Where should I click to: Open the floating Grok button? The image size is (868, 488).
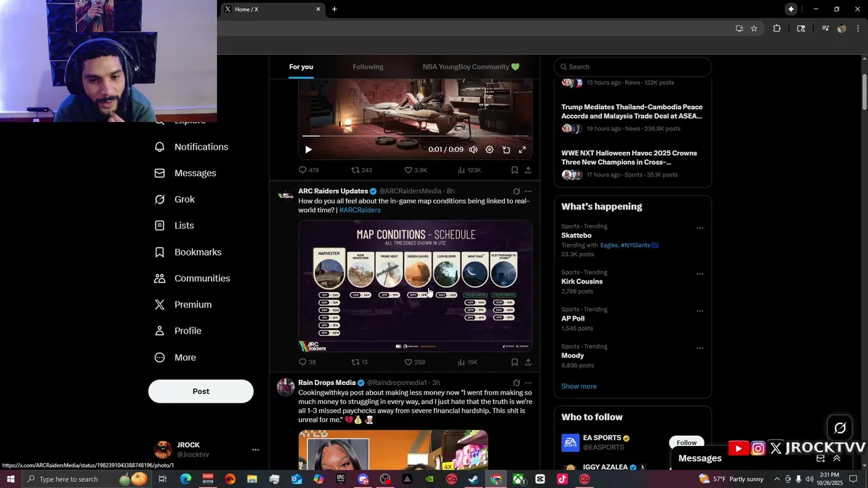tap(840, 428)
